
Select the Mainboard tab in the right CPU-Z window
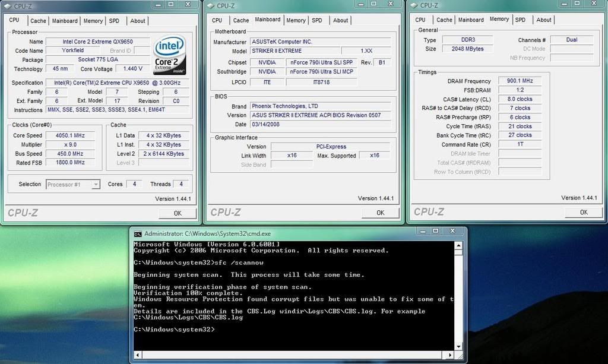coord(471,20)
